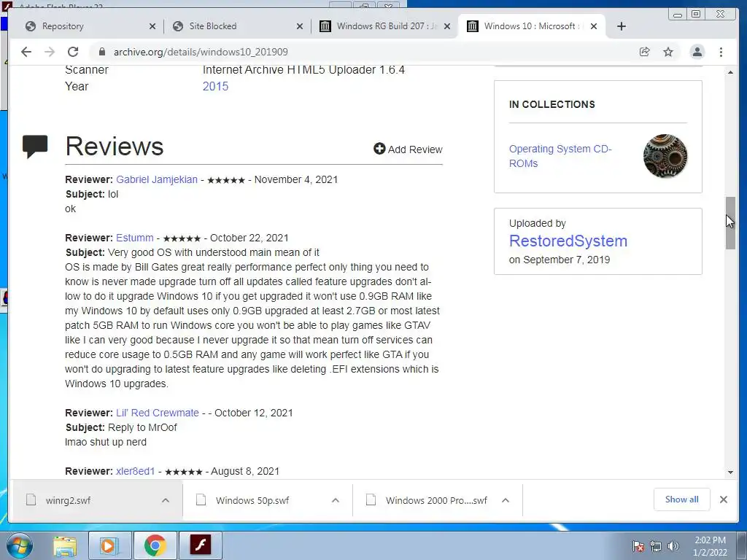747x560 pixels.
Task: Click the lock icon in address bar
Action: (x=101, y=52)
